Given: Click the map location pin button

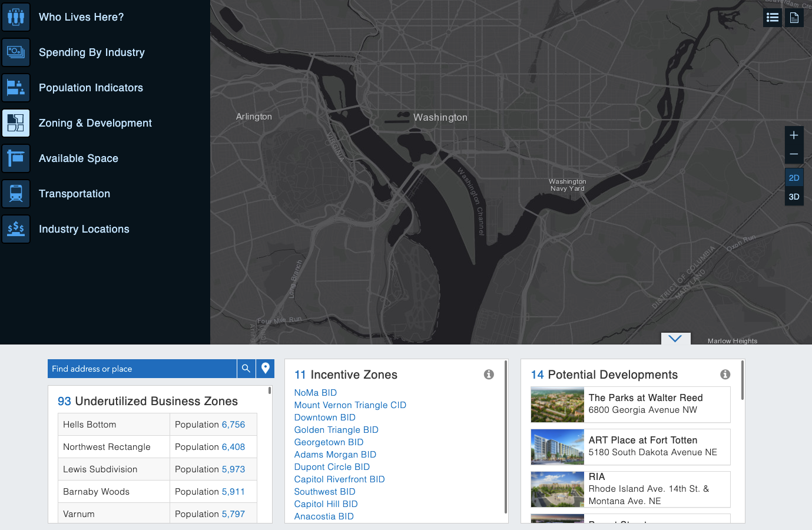Looking at the screenshot, I should [x=266, y=369].
